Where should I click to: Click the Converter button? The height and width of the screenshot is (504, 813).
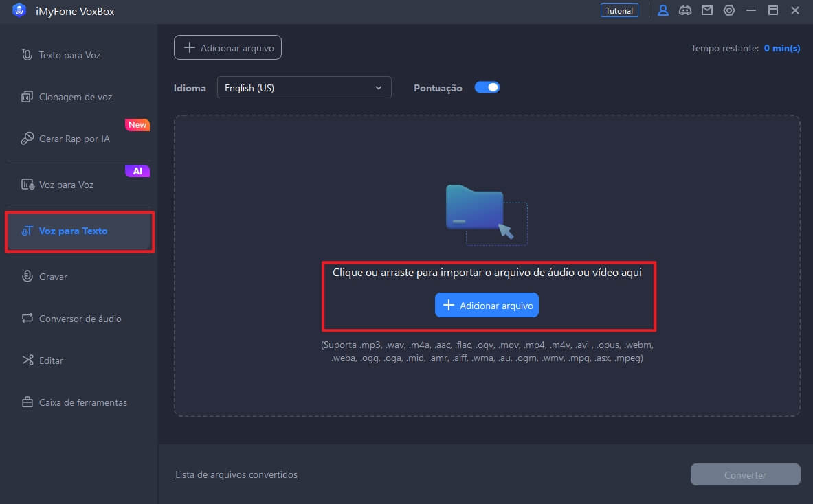click(745, 474)
